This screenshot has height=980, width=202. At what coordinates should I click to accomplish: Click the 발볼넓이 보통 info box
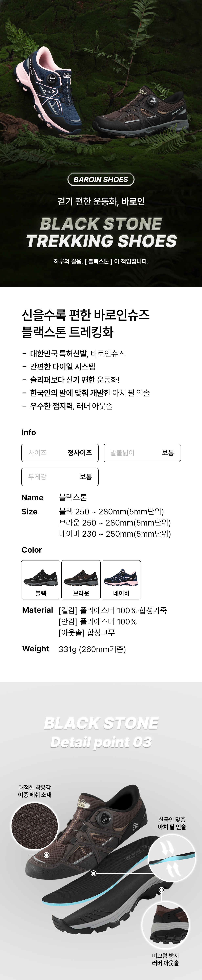142,453
